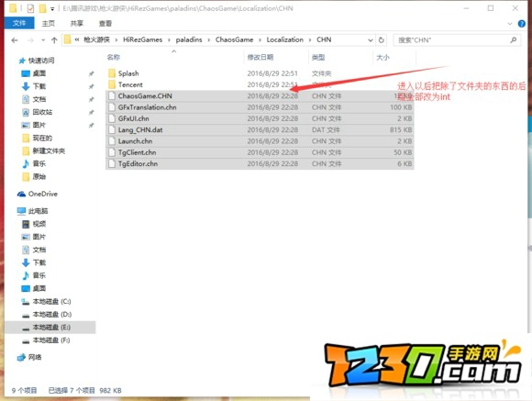The width and height of the screenshot is (532, 401).
Task: Click HiRezGames in the address breadcrumb
Action: [142, 39]
